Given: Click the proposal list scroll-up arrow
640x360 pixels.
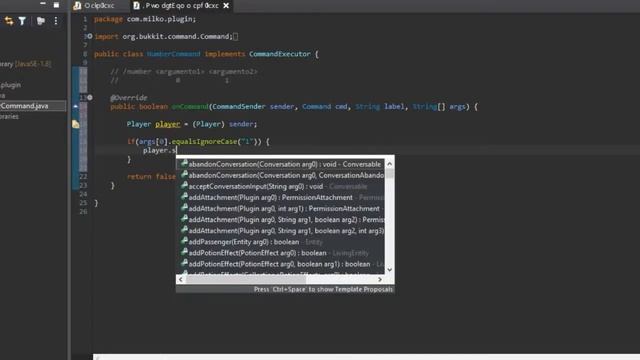Looking at the screenshot, I should [x=389, y=164].
